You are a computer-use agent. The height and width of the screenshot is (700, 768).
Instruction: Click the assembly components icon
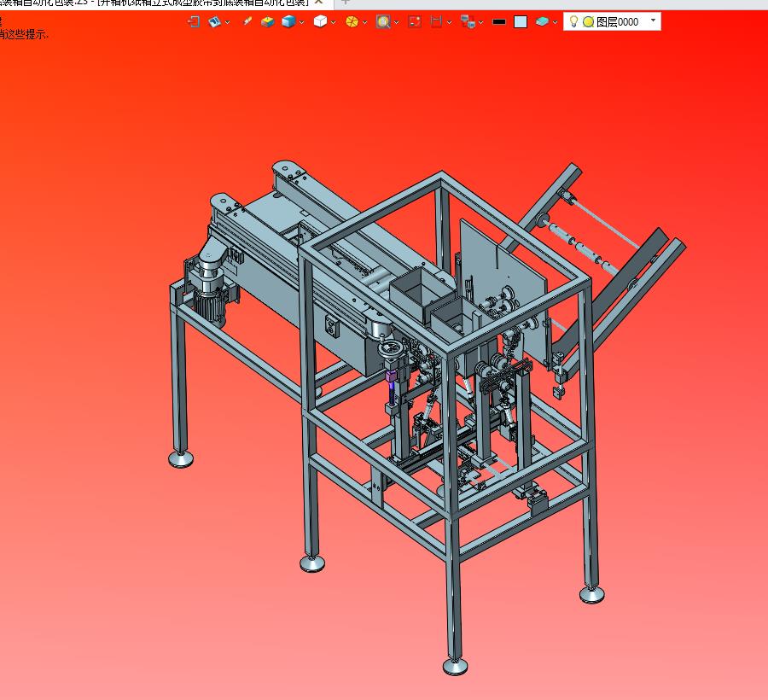click(x=468, y=21)
